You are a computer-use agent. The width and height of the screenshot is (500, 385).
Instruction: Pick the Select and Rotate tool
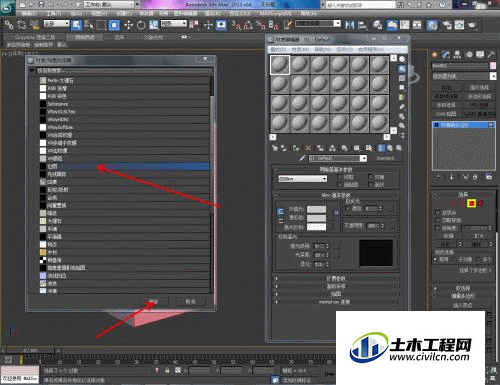[141, 25]
